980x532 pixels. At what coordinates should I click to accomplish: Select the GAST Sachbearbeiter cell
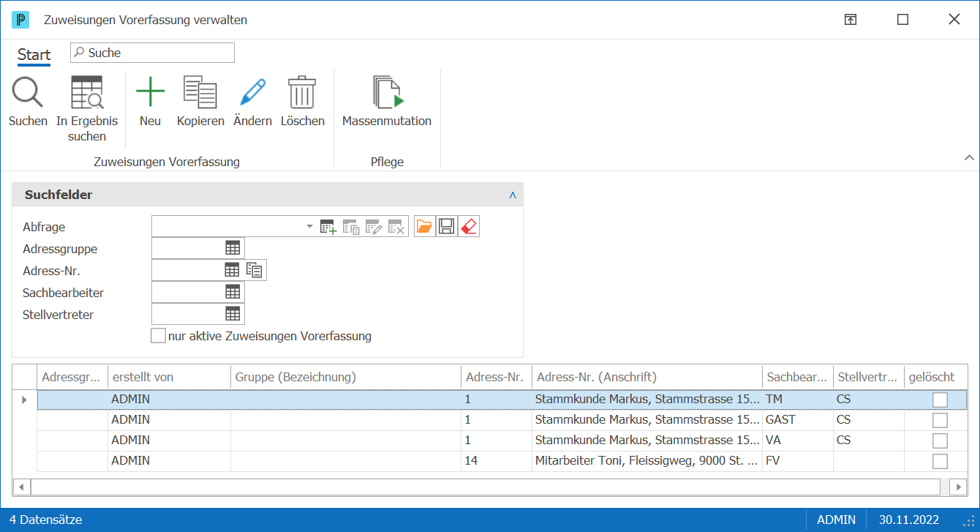tap(798, 420)
